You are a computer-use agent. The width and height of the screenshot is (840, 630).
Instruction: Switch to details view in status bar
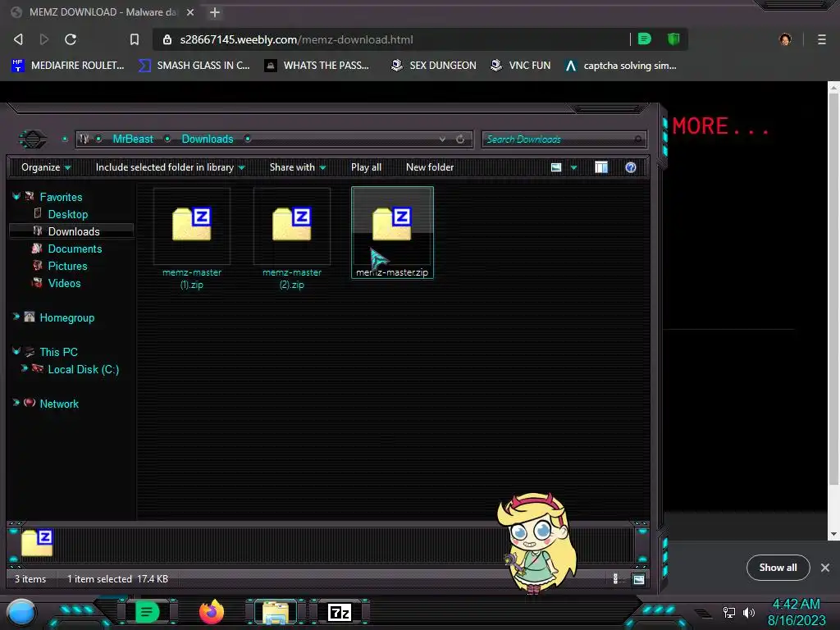click(615, 578)
